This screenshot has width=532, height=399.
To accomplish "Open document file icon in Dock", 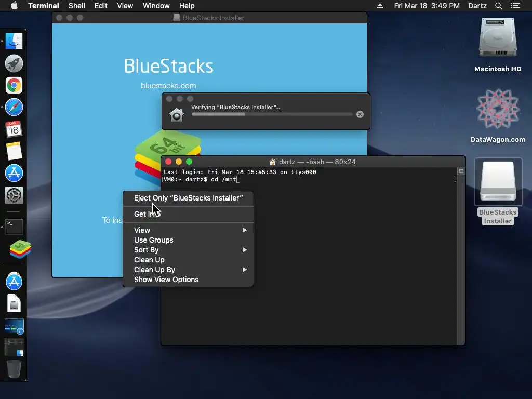I will pos(14,303).
